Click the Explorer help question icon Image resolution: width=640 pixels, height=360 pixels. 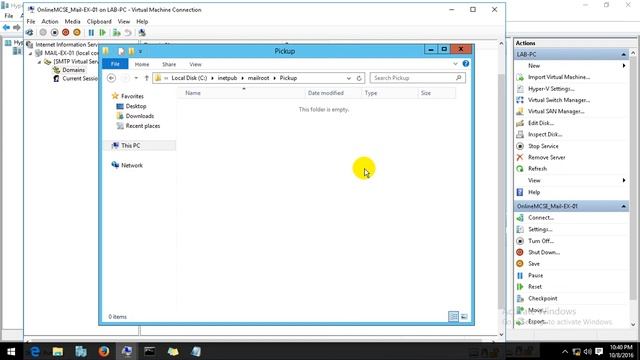click(x=466, y=64)
